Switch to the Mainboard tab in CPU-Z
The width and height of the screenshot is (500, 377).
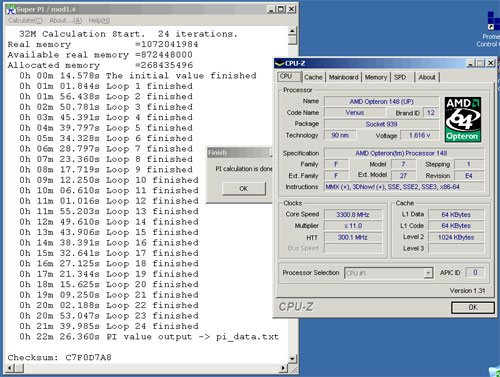(x=344, y=77)
